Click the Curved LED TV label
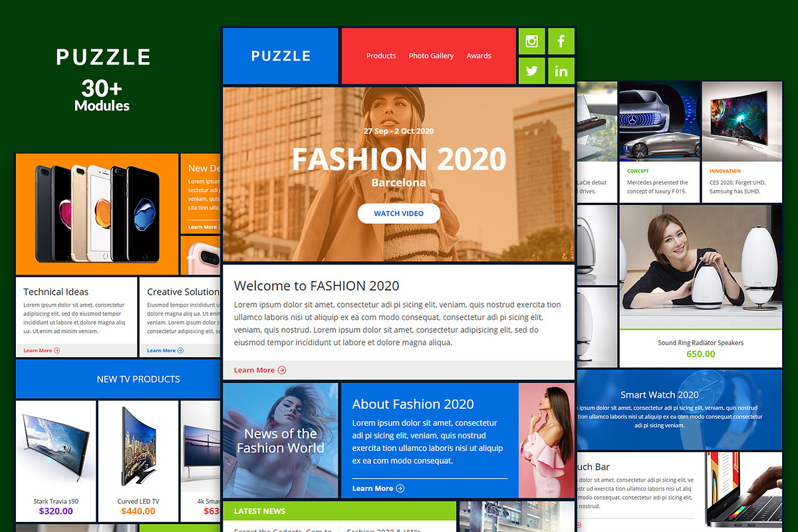This screenshot has width=798, height=532. [x=138, y=501]
